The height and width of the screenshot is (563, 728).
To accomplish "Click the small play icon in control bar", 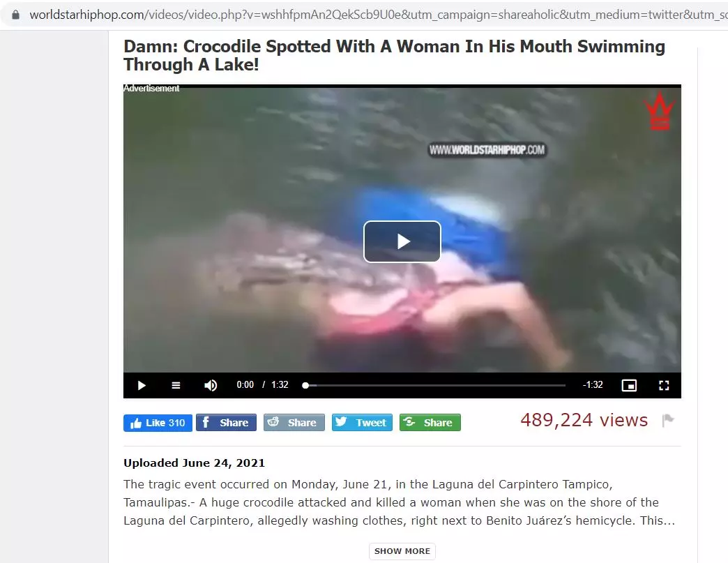I will [x=142, y=386].
